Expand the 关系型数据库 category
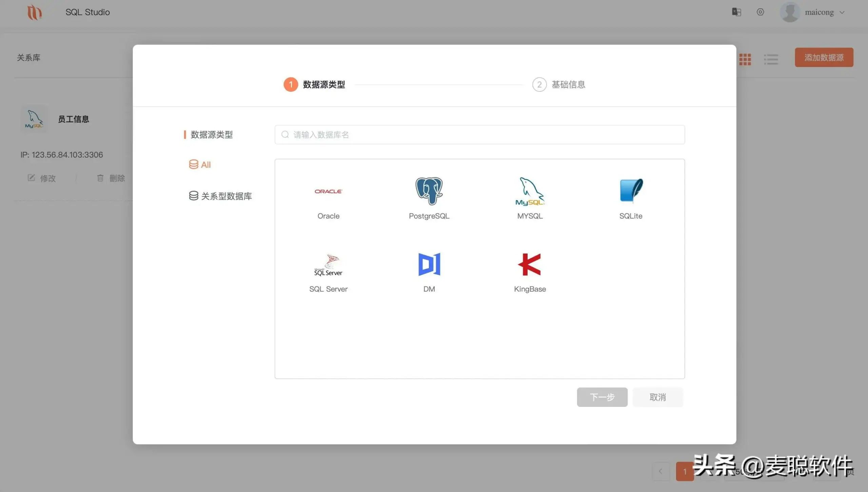The image size is (868, 492). (220, 196)
